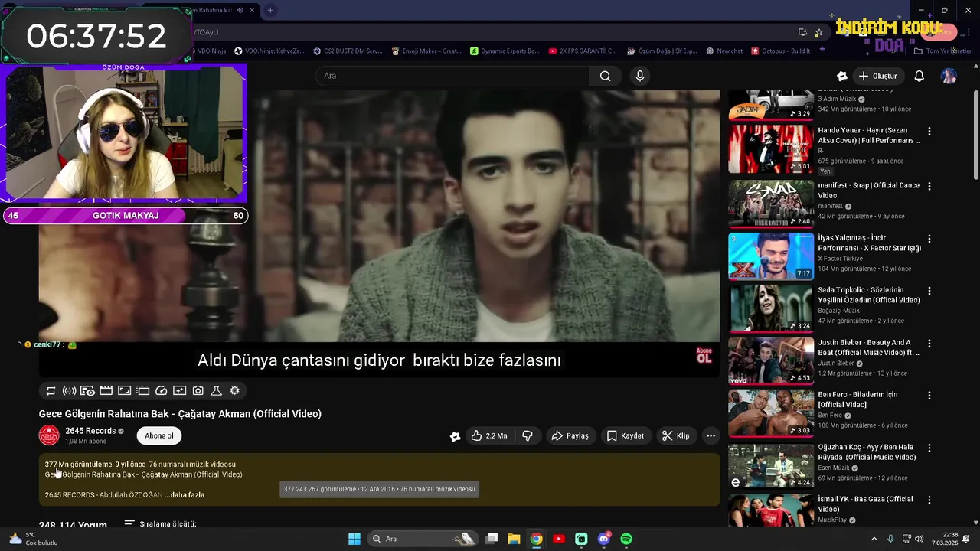Share the video via Paylaş
The width and height of the screenshot is (980, 551).
570,435
